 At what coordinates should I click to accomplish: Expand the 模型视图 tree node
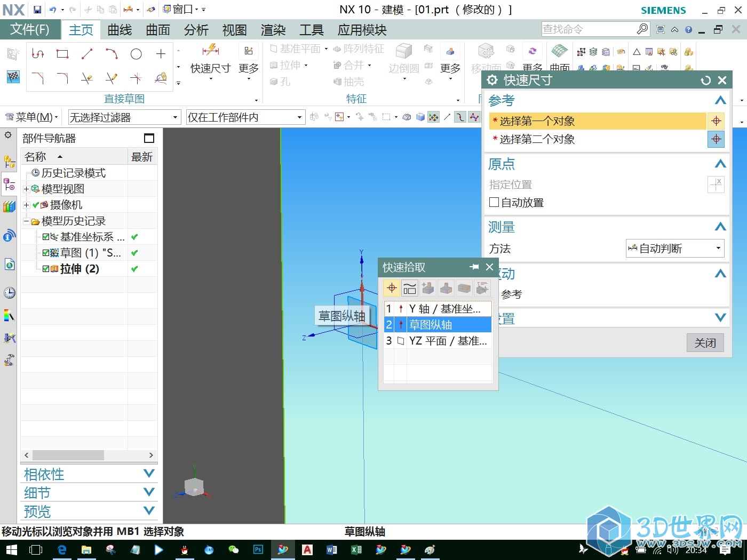pyautogui.click(x=26, y=189)
